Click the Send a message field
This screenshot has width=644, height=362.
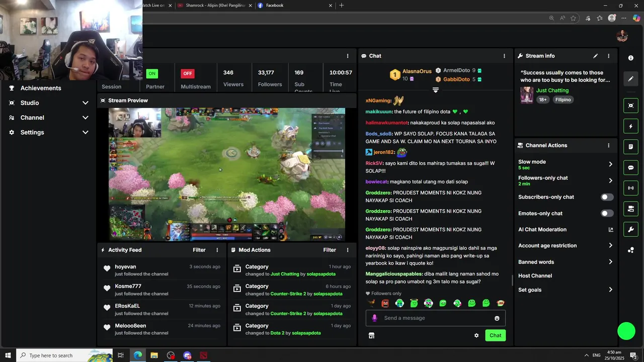(x=436, y=318)
